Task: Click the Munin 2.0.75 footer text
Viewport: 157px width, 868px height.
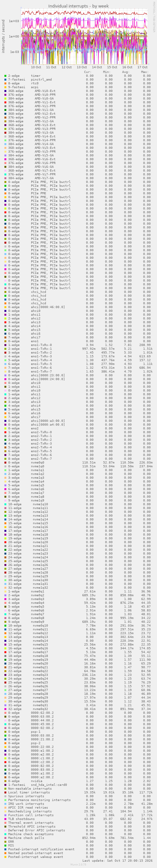Action: 78,865
